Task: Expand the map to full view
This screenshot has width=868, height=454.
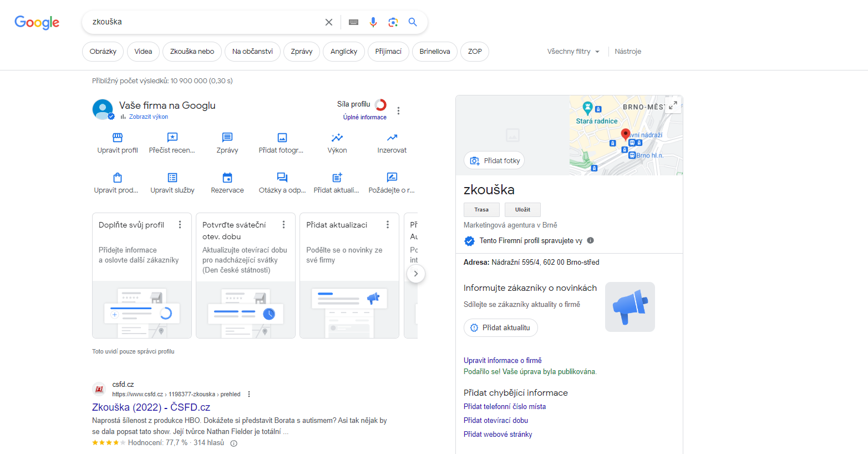Action: tap(673, 105)
